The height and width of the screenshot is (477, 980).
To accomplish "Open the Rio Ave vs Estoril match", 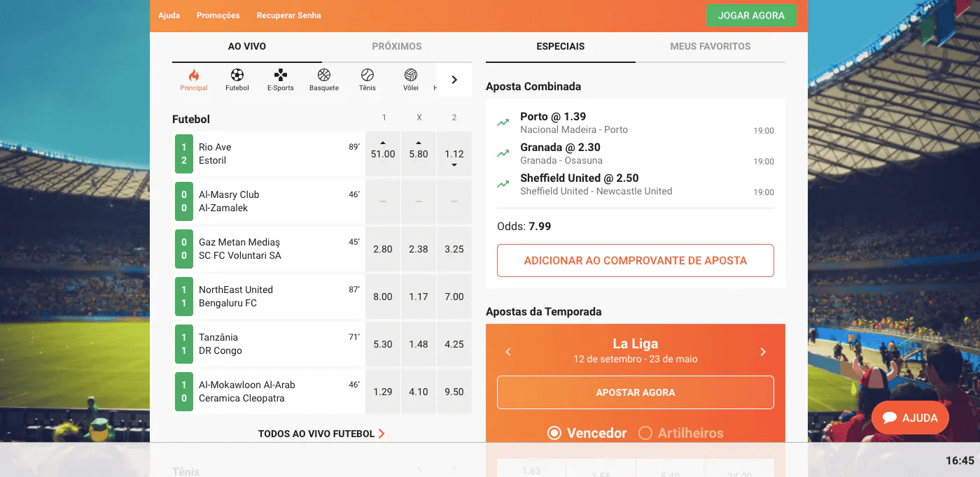I will point(269,154).
